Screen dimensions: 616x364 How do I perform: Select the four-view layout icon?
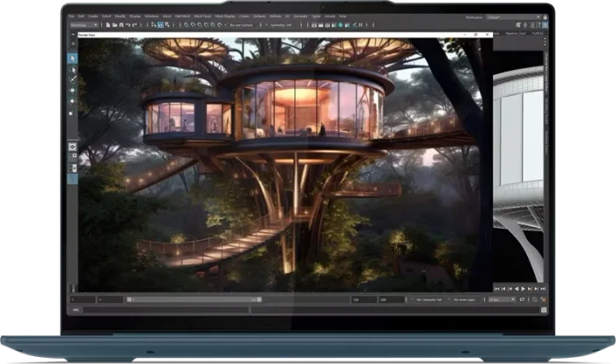pos(72,157)
